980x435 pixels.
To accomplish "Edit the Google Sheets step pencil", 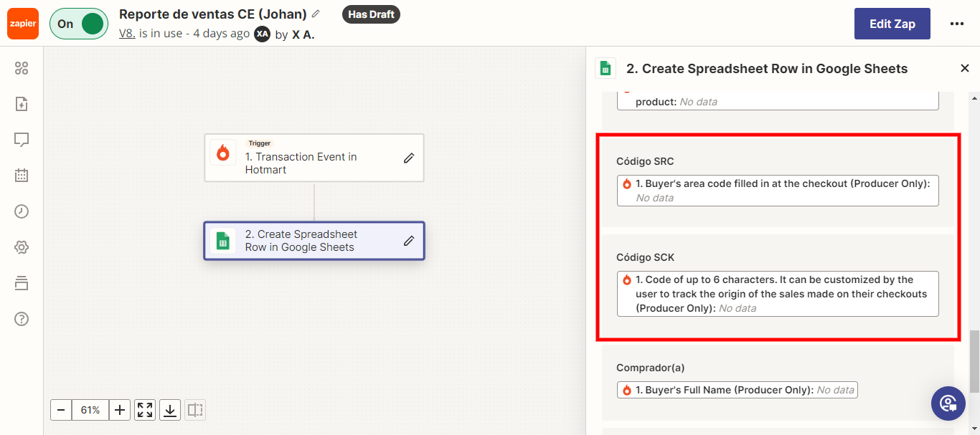I will (x=409, y=241).
